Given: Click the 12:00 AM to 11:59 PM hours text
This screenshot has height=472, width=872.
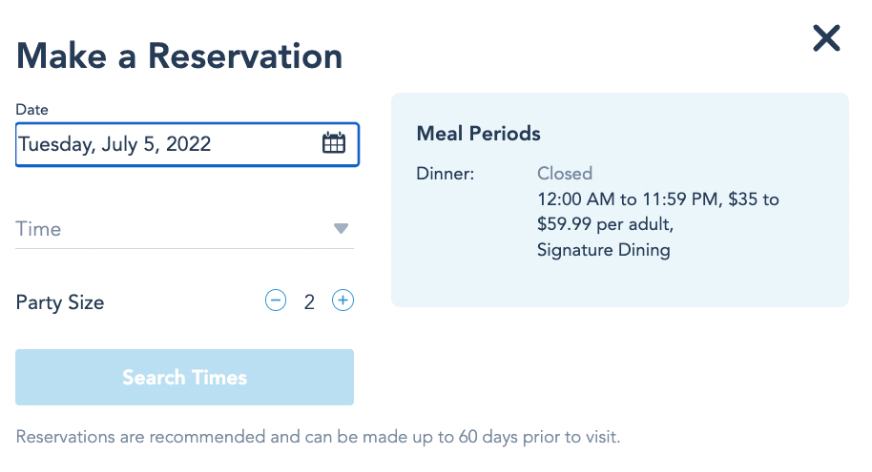Looking at the screenshot, I should click(628, 200).
